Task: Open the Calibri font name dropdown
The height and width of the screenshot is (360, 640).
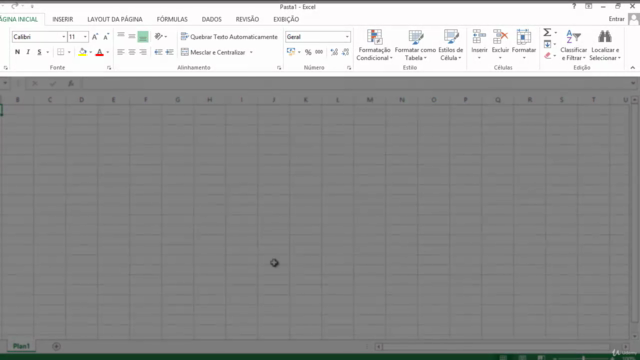Action: pos(64,37)
